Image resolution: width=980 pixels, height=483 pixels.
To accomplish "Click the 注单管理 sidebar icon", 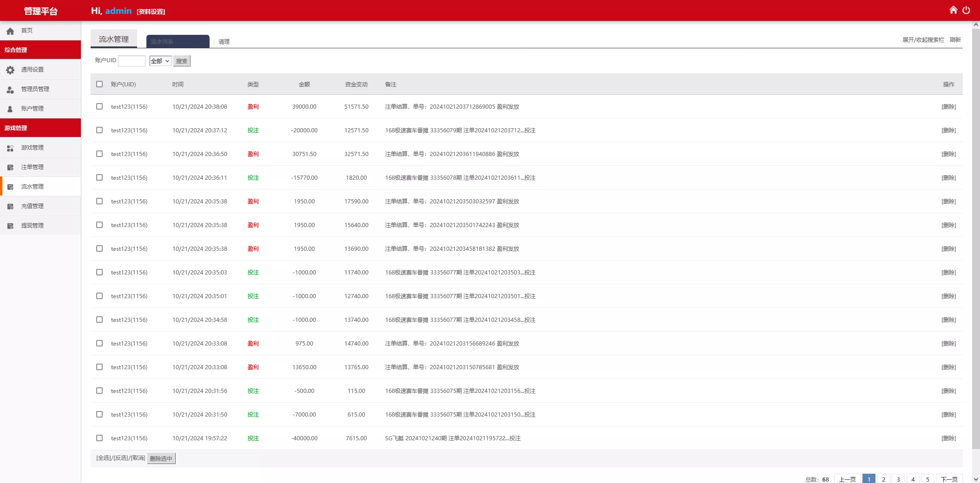I will 10,168.
